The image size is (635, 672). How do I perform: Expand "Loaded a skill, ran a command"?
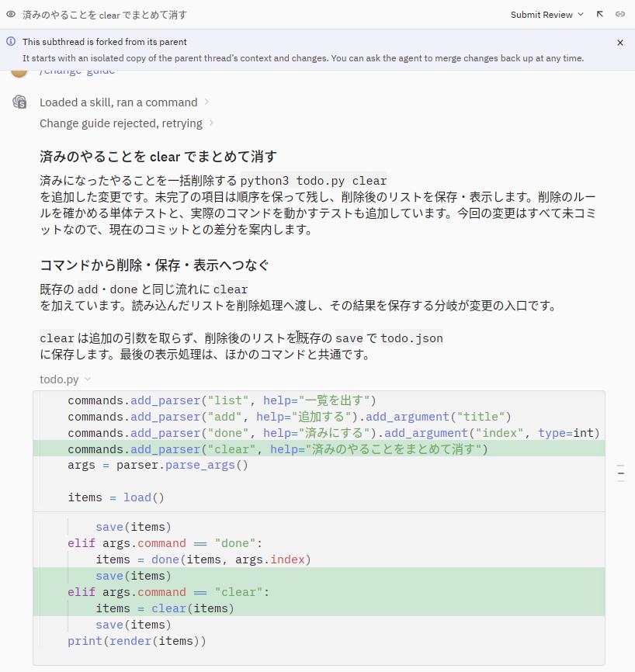point(124,102)
